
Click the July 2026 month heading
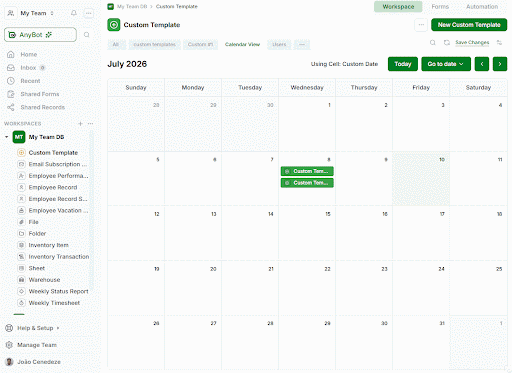tap(127, 64)
